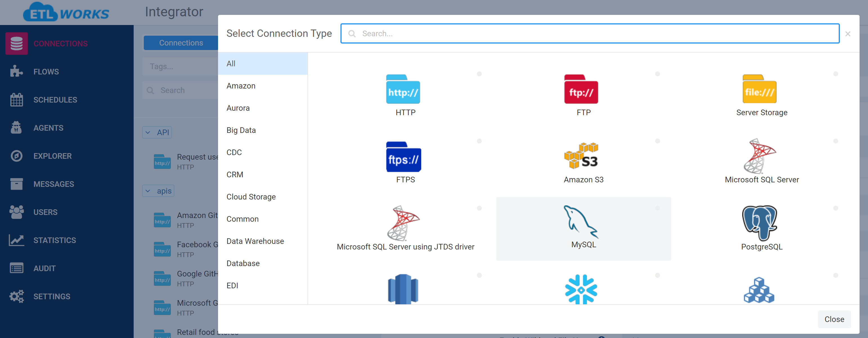This screenshot has height=338, width=868.
Task: Select the All category
Action: click(x=263, y=63)
